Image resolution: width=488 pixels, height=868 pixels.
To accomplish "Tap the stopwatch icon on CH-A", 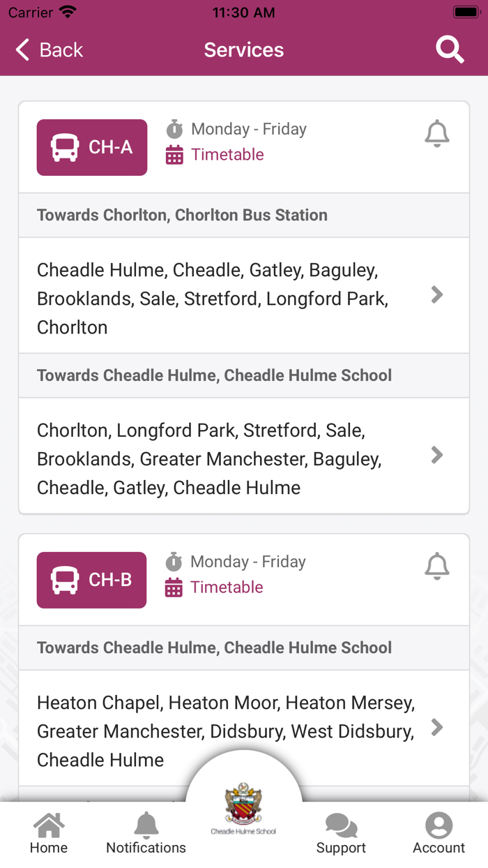I will click(x=174, y=129).
